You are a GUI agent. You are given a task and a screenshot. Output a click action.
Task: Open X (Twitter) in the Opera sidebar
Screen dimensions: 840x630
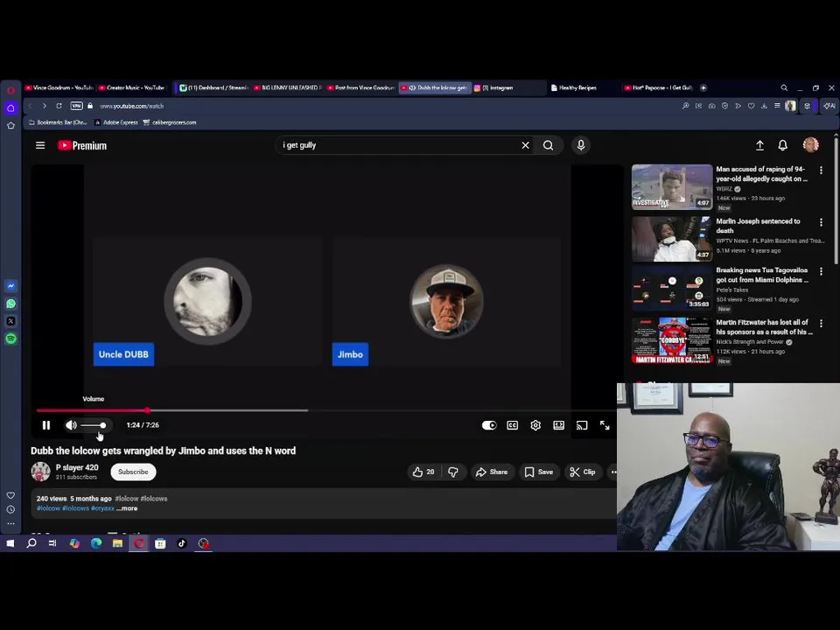coord(10,321)
